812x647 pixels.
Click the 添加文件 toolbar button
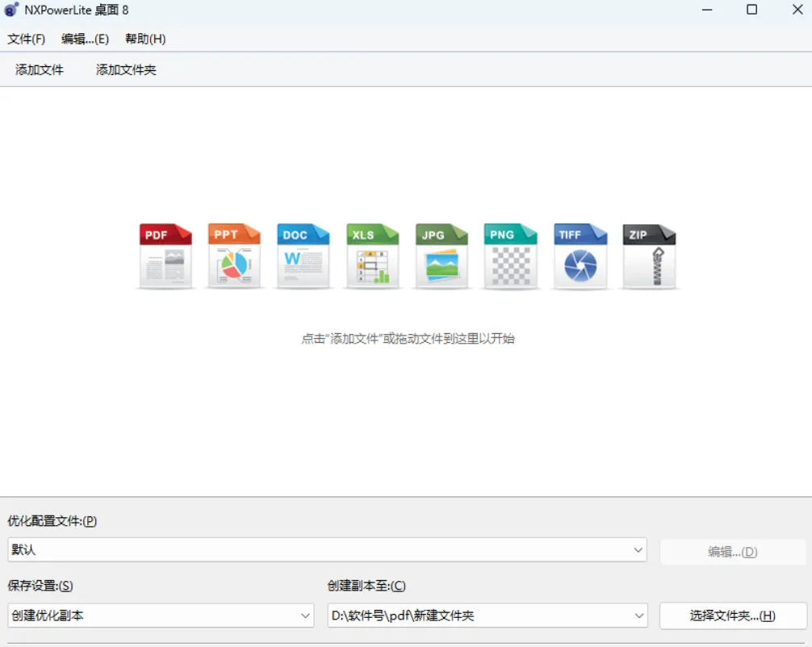(40, 69)
